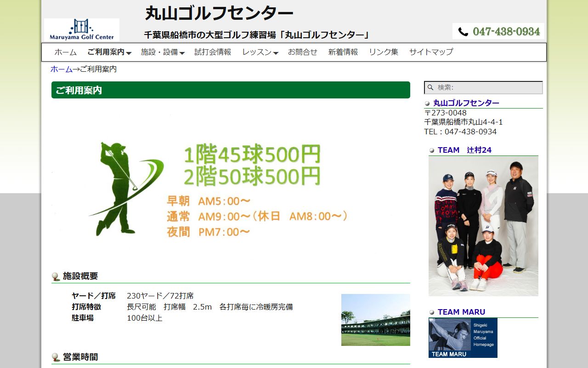Click the golf ball icon beside 営業時間

[x=56, y=357]
